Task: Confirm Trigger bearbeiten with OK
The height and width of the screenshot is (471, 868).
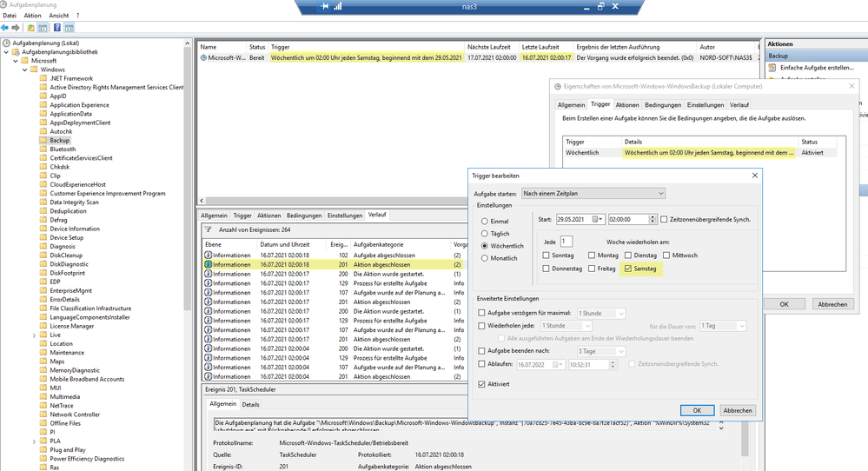Action: pyautogui.click(x=697, y=411)
